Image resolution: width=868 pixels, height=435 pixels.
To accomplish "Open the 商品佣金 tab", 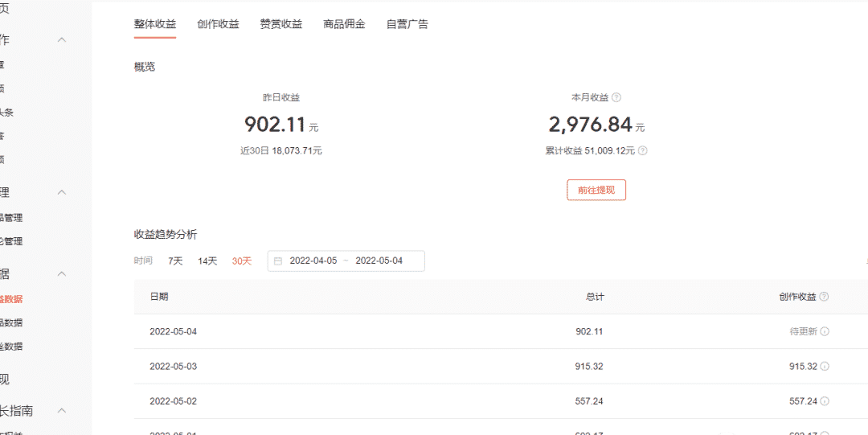I will coord(344,24).
